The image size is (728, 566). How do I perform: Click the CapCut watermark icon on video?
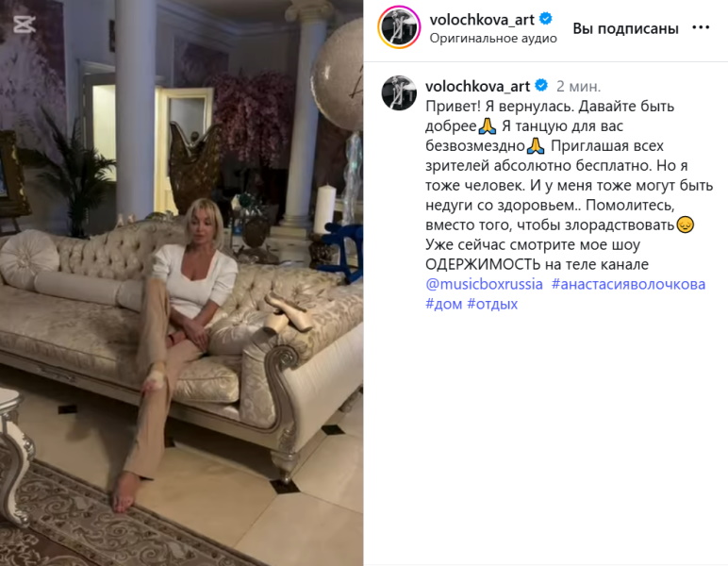(x=25, y=25)
